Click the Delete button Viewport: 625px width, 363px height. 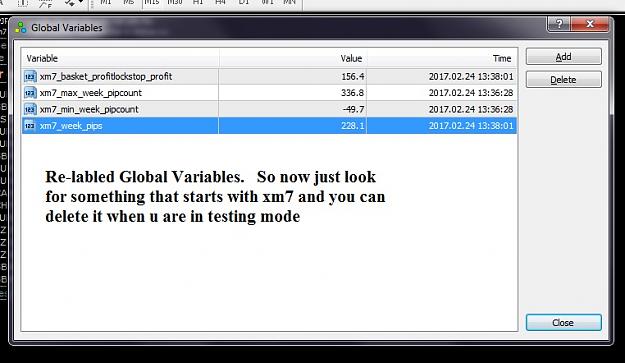563,79
